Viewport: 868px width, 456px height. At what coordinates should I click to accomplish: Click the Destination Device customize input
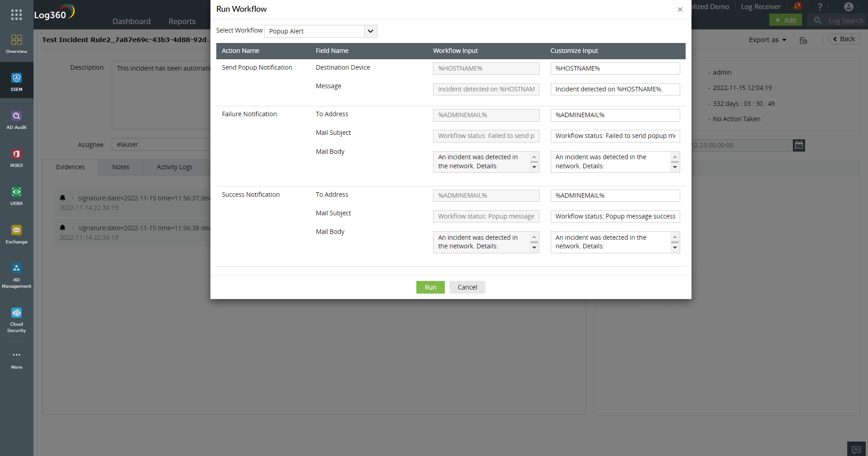pos(615,68)
